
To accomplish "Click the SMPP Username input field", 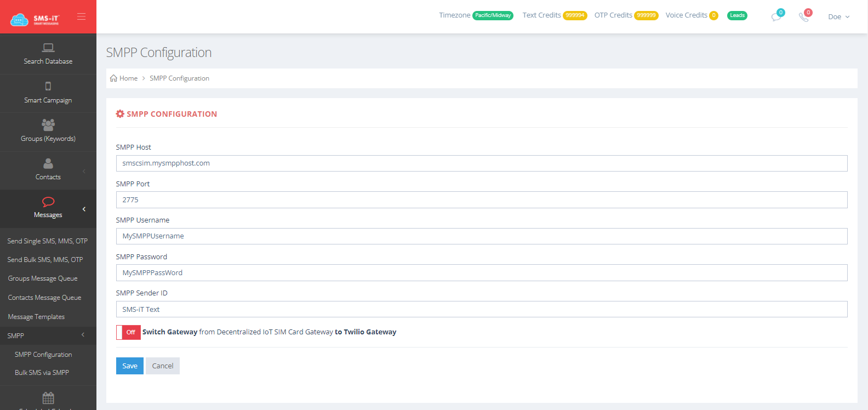I will [482, 236].
